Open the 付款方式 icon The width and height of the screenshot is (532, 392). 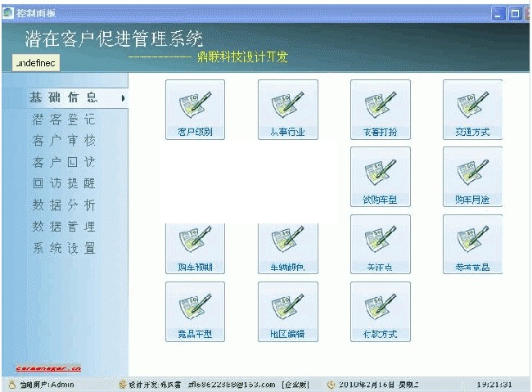coord(380,312)
